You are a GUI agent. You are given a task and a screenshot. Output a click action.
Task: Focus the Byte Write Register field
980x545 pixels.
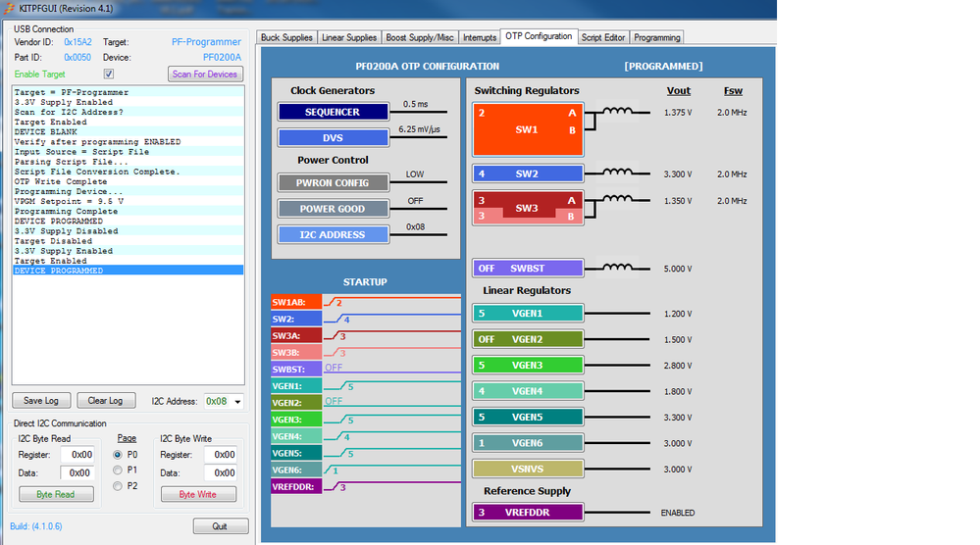220,455
